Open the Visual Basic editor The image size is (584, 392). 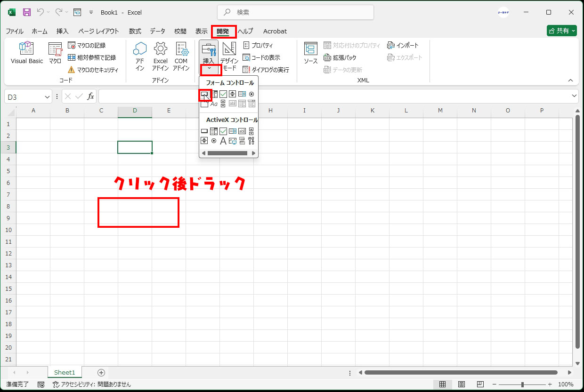(x=27, y=52)
